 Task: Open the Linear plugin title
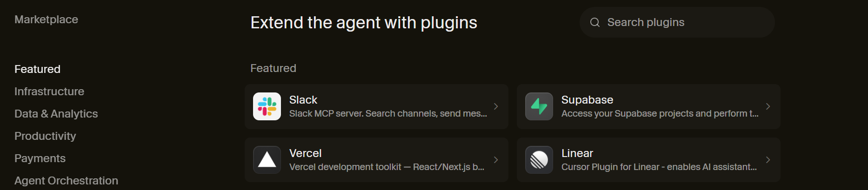[577, 153]
